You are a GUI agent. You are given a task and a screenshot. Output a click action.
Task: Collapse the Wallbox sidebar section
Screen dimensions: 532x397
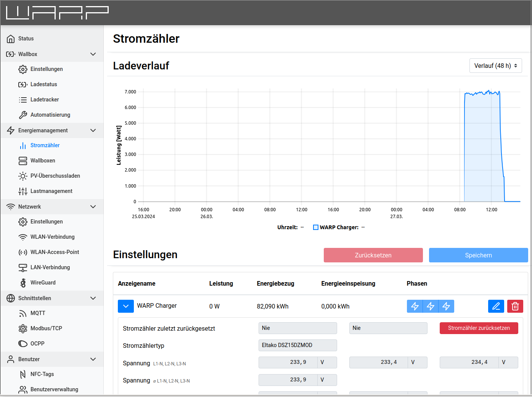tap(93, 54)
